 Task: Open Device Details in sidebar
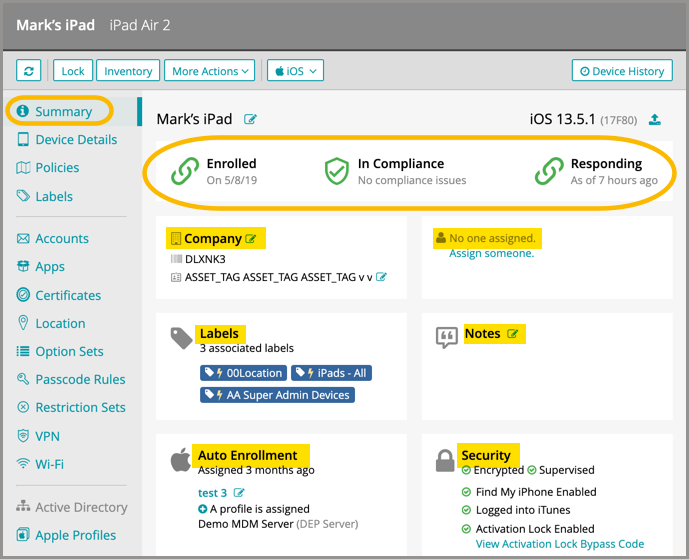coord(76,140)
